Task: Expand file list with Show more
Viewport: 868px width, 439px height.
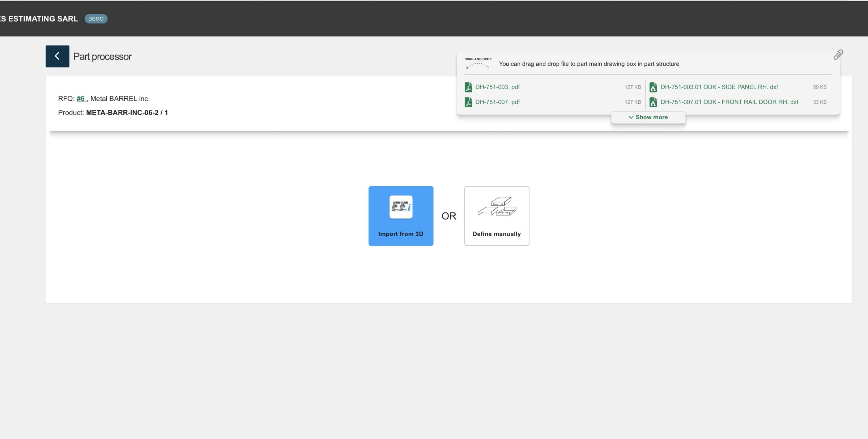Action: tap(651, 117)
